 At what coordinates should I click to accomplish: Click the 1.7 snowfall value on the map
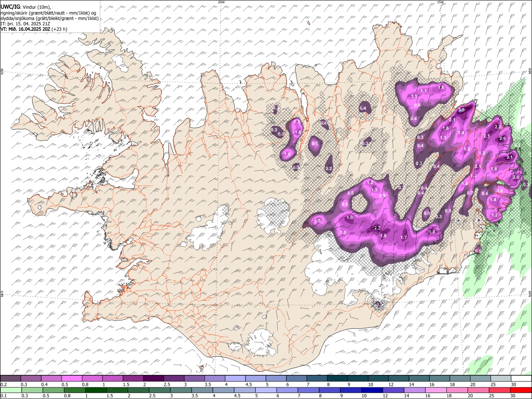click(404, 238)
